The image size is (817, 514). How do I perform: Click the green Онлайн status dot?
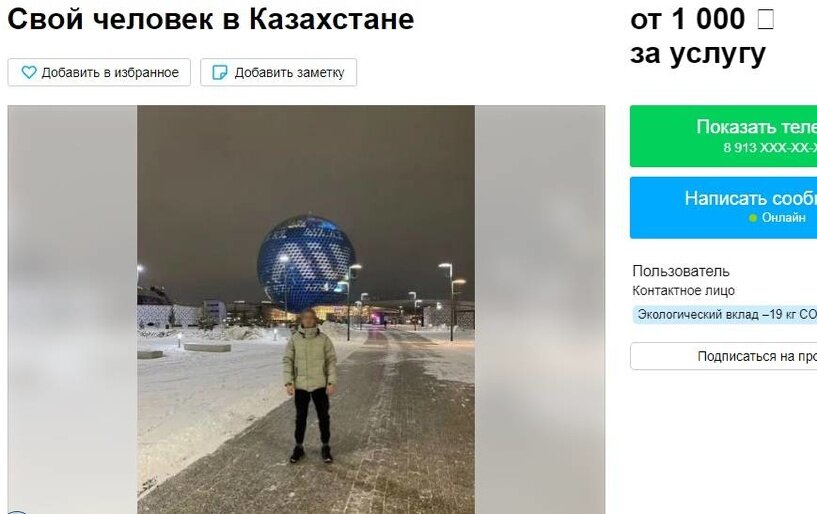pyautogui.click(x=752, y=218)
